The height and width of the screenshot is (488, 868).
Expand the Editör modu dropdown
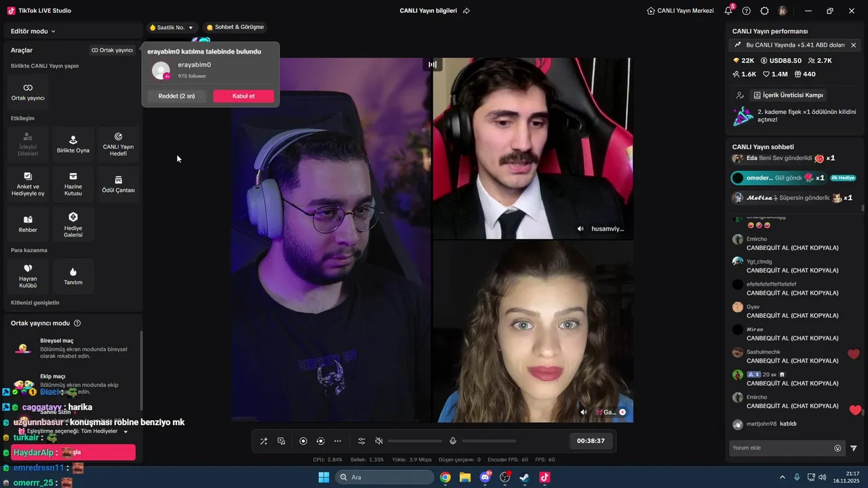coord(33,31)
